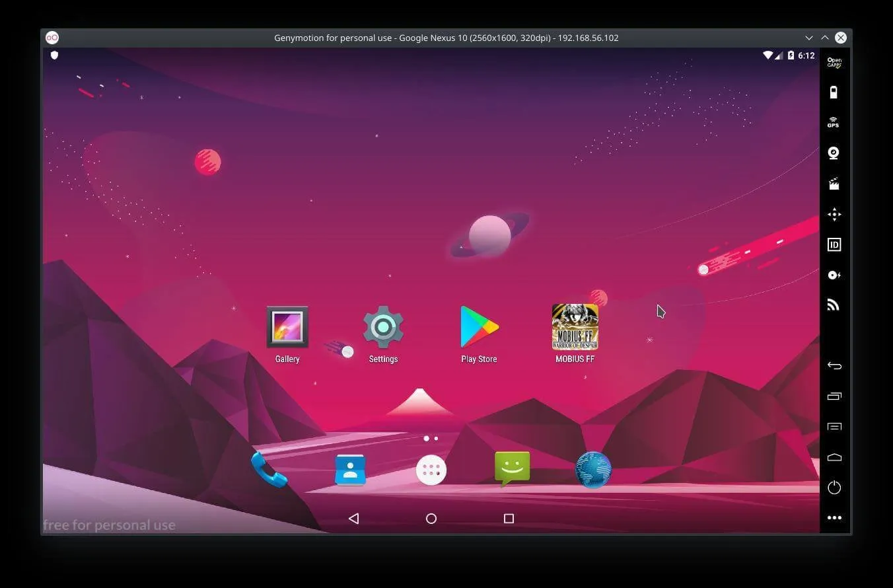Open the Network widget in the sidebar
This screenshot has height=588, width=893.
[x=834, y=305]
